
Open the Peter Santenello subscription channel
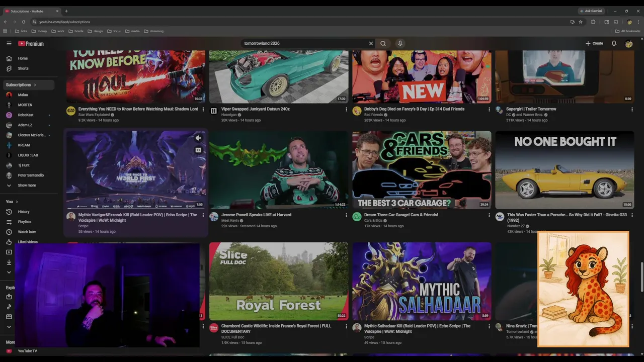point(30,175)
